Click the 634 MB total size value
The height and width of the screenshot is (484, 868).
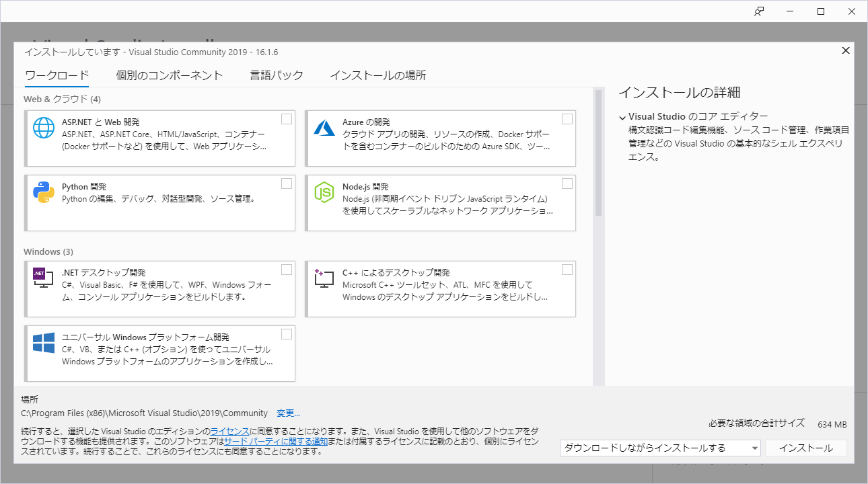832,425
